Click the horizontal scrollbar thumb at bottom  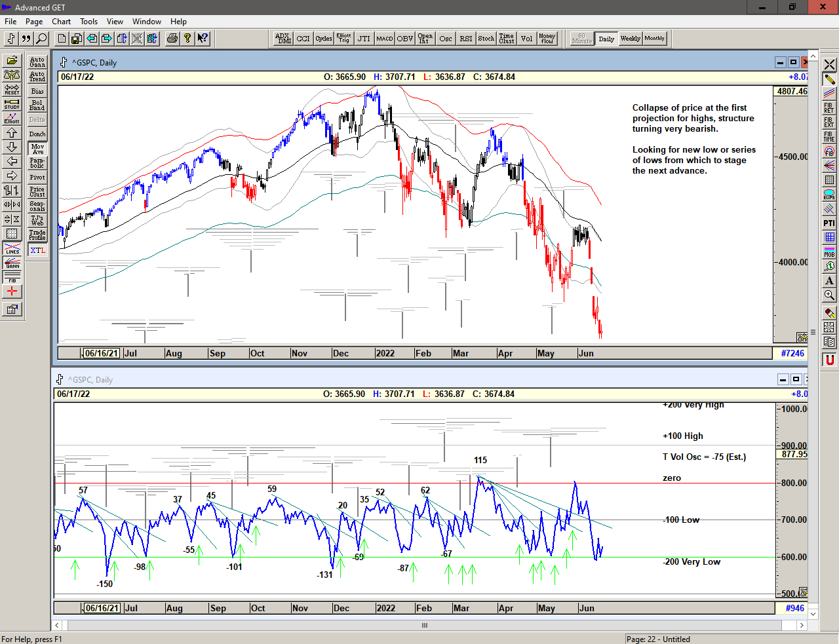(425, 626)
